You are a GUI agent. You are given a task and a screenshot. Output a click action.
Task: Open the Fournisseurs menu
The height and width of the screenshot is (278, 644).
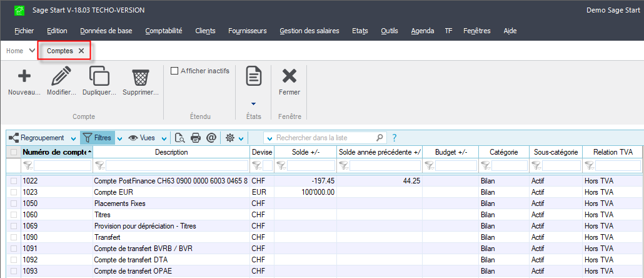tap(247, 31)
